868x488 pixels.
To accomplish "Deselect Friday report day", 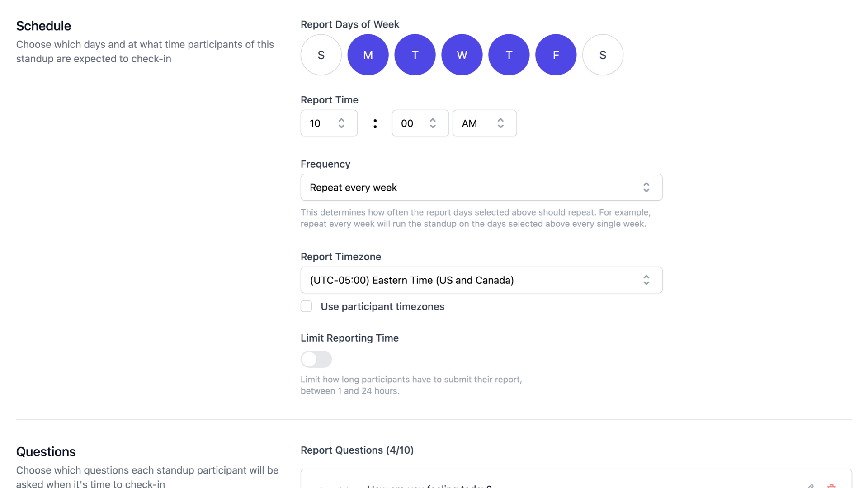I will (x=556, y=55).
